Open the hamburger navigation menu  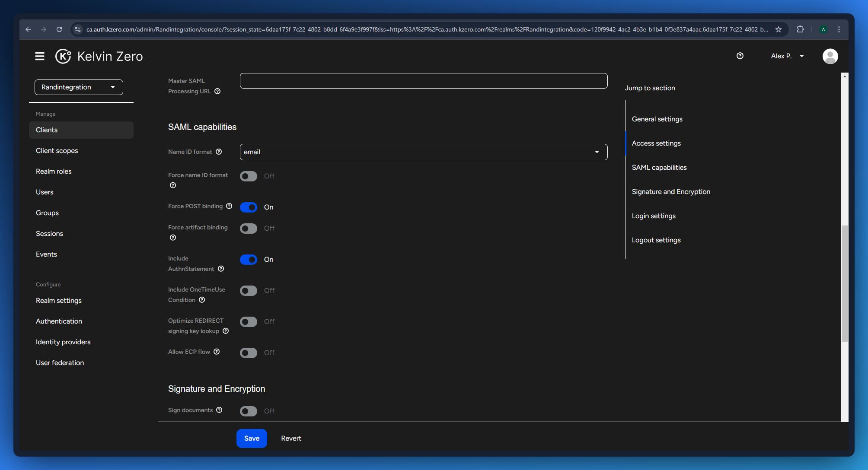(x=40, y=56)
